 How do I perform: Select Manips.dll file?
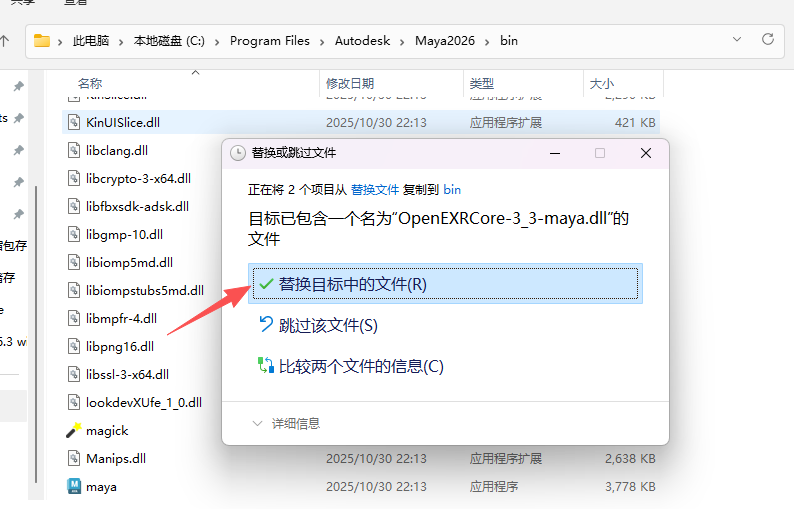click(x=115, y=458)
